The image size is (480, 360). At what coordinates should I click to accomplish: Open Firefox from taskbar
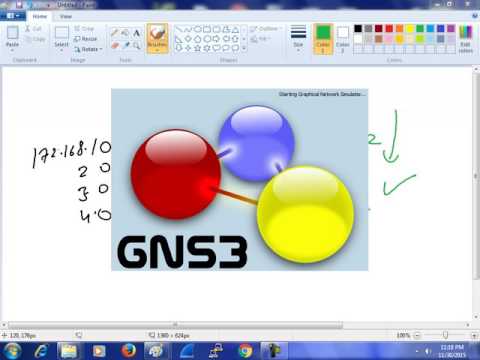coord(128,351)
